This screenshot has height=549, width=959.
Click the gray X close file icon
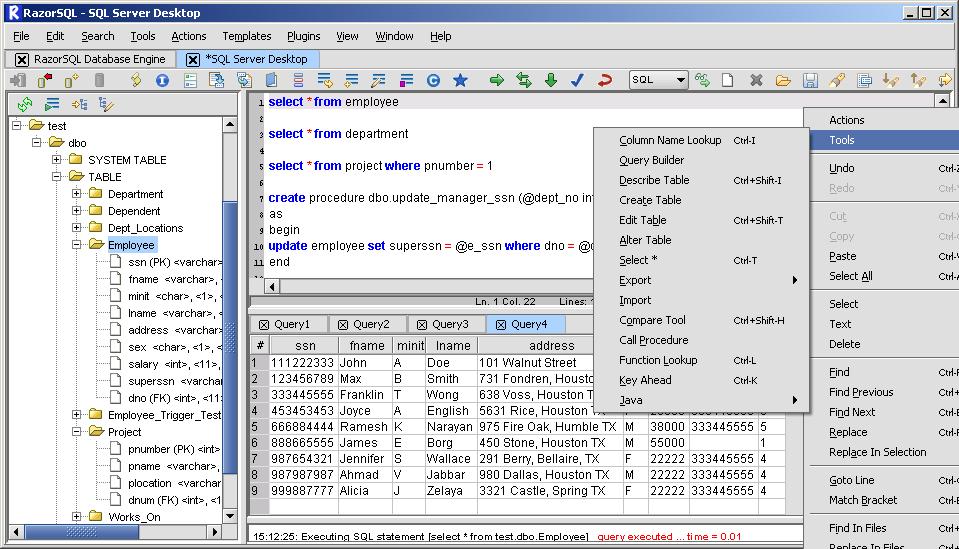point(757,80)
